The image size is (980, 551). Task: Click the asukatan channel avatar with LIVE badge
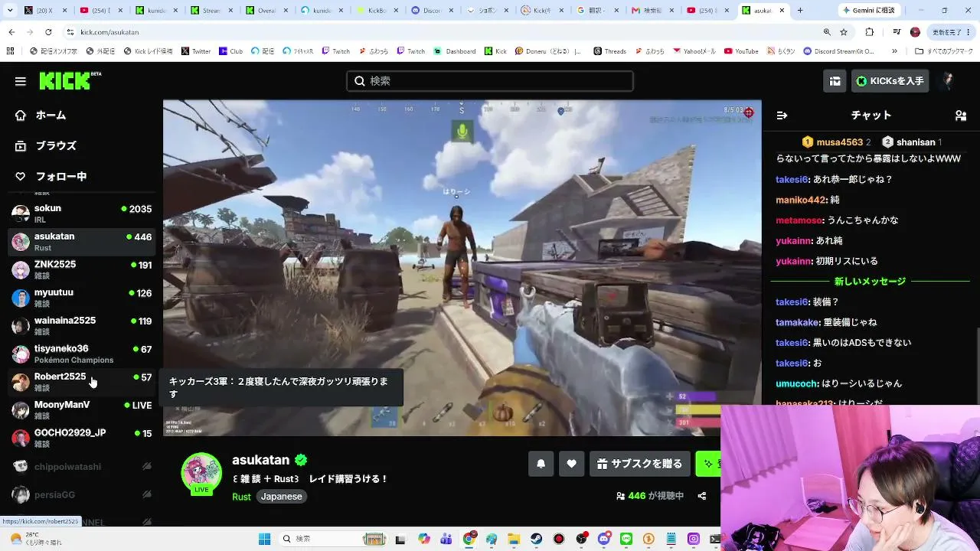pos(201,473)
